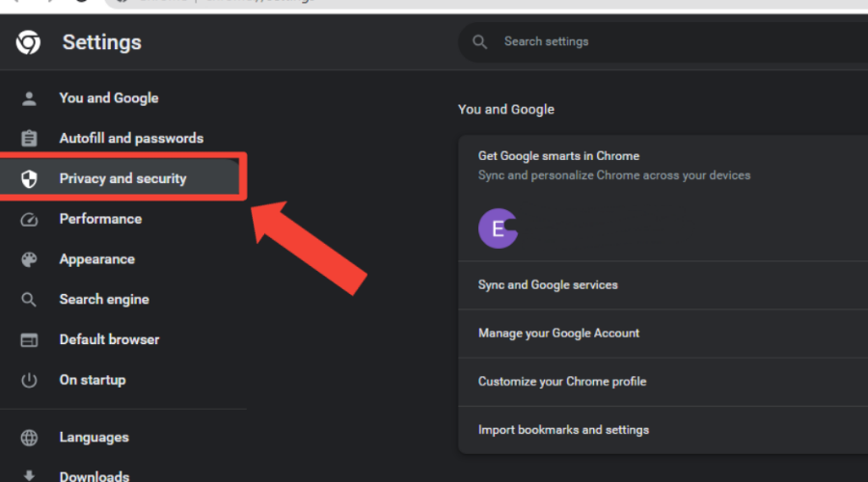Open the Downloads settings section
Viewport: 868px width, 482px height.
[94, 476]
